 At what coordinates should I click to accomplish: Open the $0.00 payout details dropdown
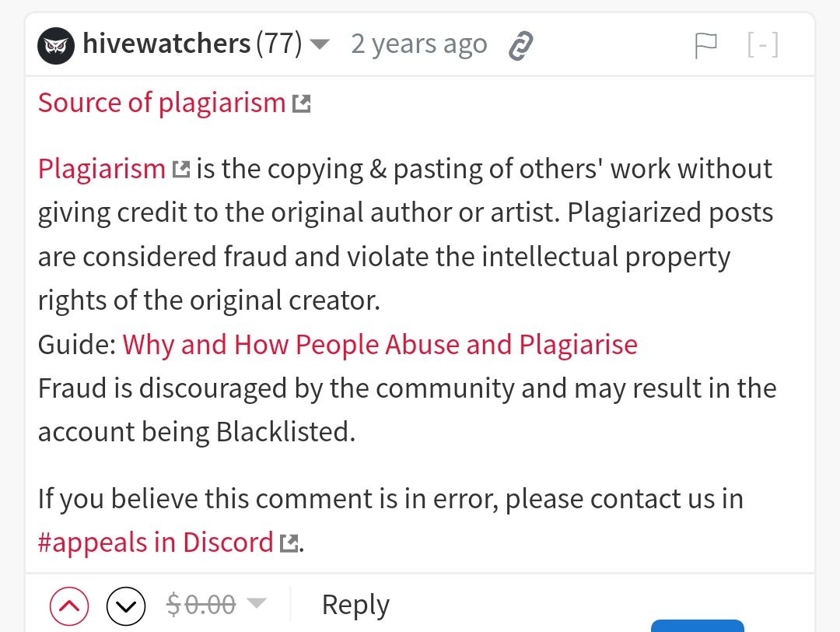(x=256, y=603)
